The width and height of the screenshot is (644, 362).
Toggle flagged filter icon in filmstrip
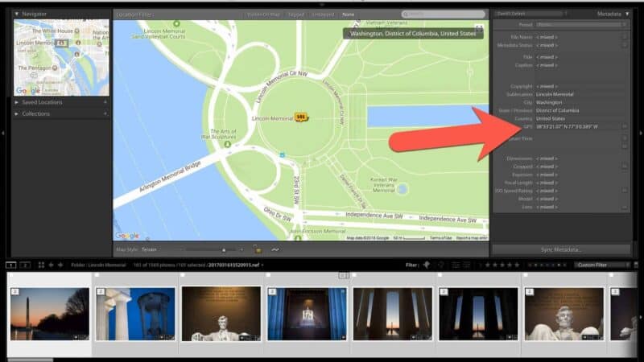click(427, 265)
